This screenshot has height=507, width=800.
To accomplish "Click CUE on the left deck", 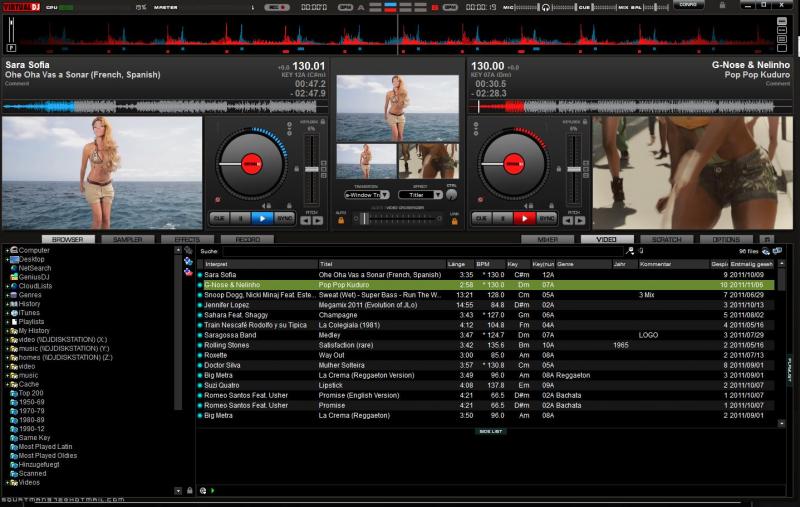I will (x=219, y=217).
